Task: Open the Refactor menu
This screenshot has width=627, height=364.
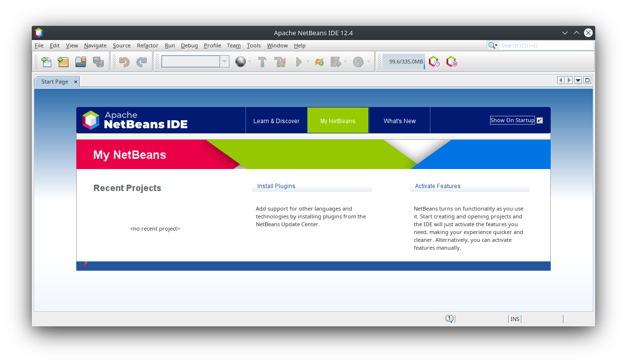Action: coord(147,45)
